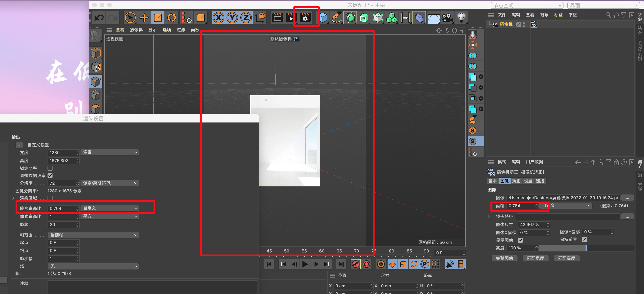Select the Live Selection tool
Image resolution: width=644 pixels, height=294 pixels.
tap(130, 18)
